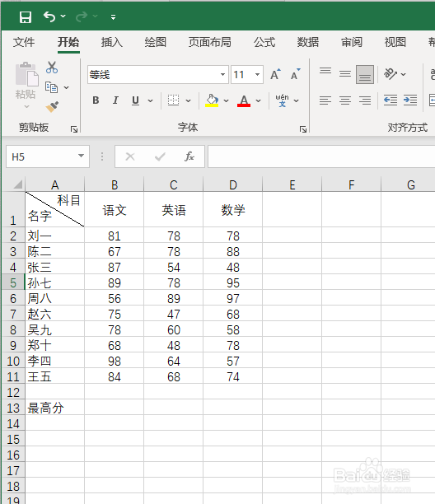Image resolution: width=435 pixels, height=504 pixels.
Task: Go to the 页面布局 tab
Action: [209, 42]
